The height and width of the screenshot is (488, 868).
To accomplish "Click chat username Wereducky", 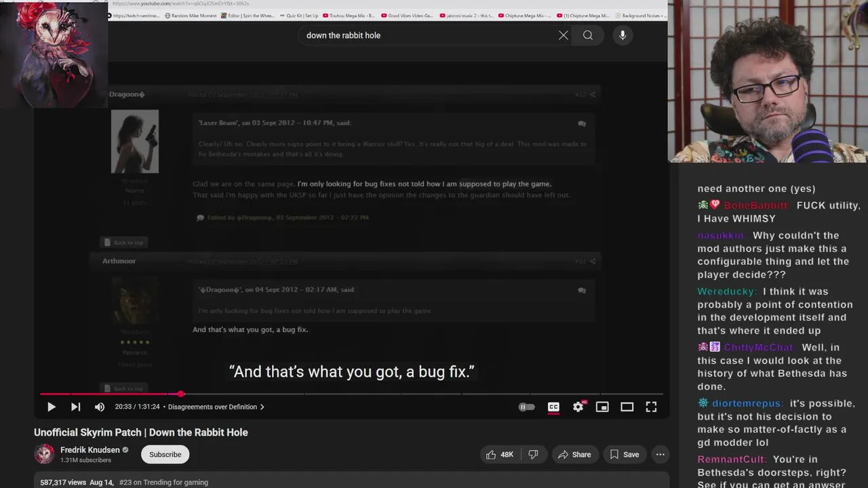I will [727, 291].
